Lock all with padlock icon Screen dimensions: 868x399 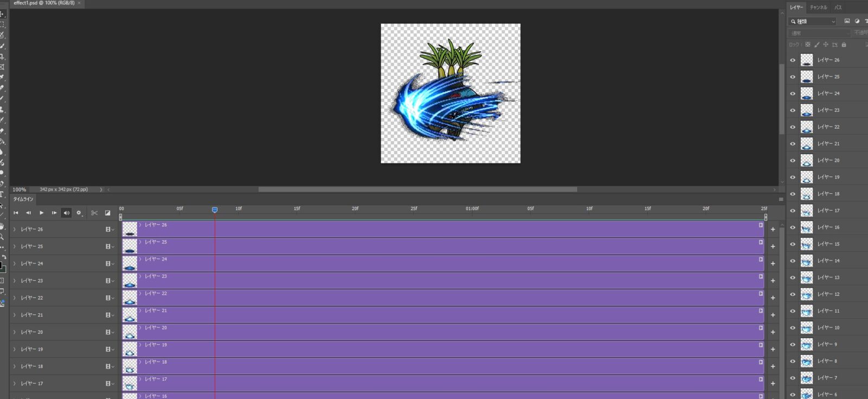click(x=844, y=45)
